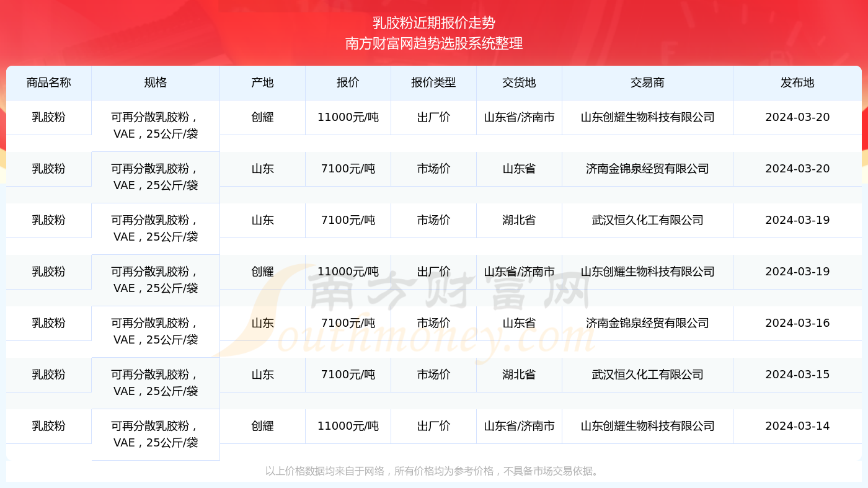Click 创耀 origin in the 2024-03-20 row

click(x=262, y=117)
